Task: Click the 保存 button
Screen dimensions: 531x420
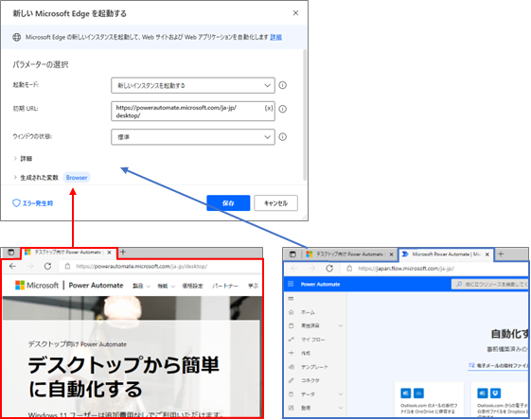Action: point(228,203)
